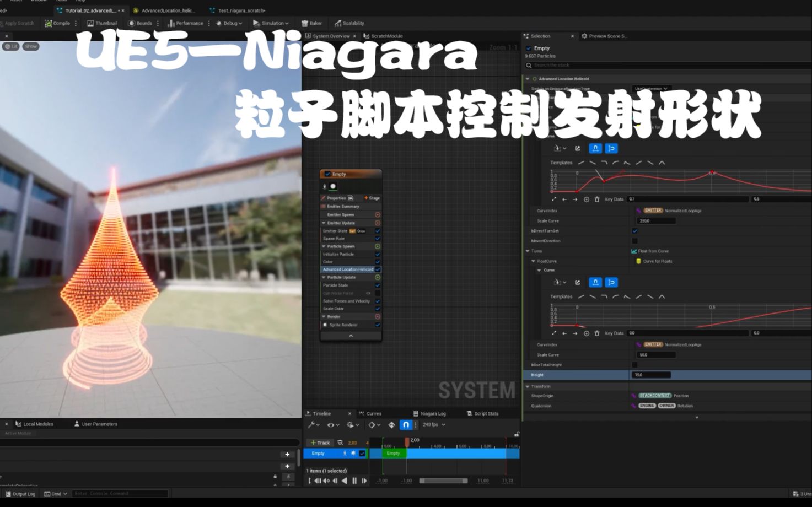This screenshot has height=507, width=812.
Task: Click the Search the stack field
Action: click(x=668, y=65)
